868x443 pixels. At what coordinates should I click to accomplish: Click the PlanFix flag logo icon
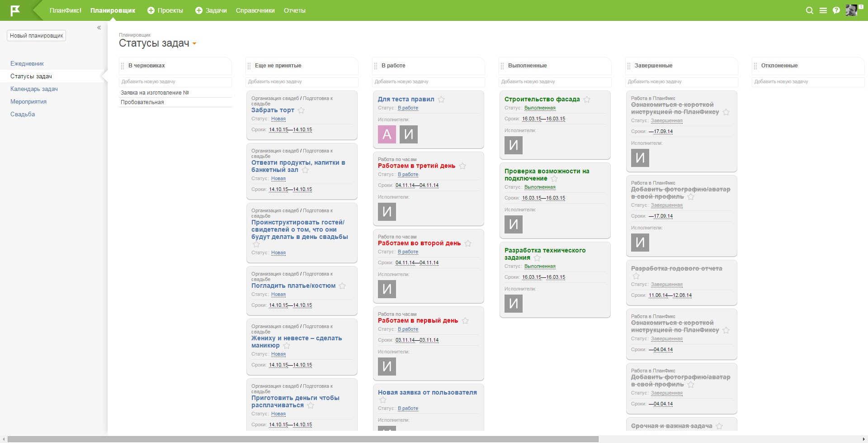[x=15, y=10]
